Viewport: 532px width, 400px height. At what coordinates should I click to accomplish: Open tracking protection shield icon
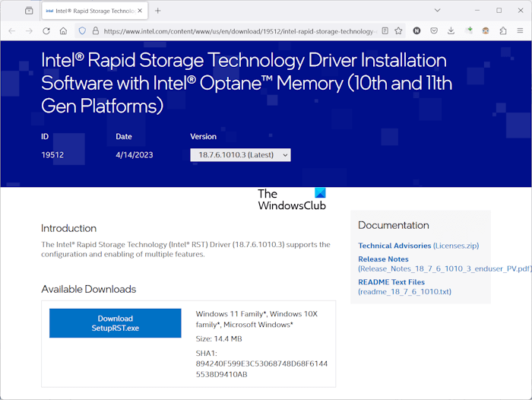point(82,31)
